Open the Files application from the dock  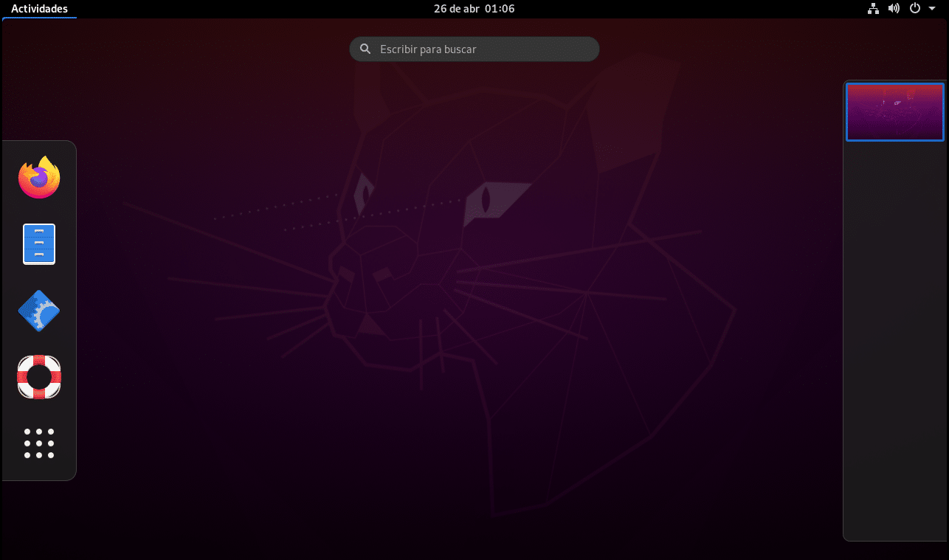[38, 243]
